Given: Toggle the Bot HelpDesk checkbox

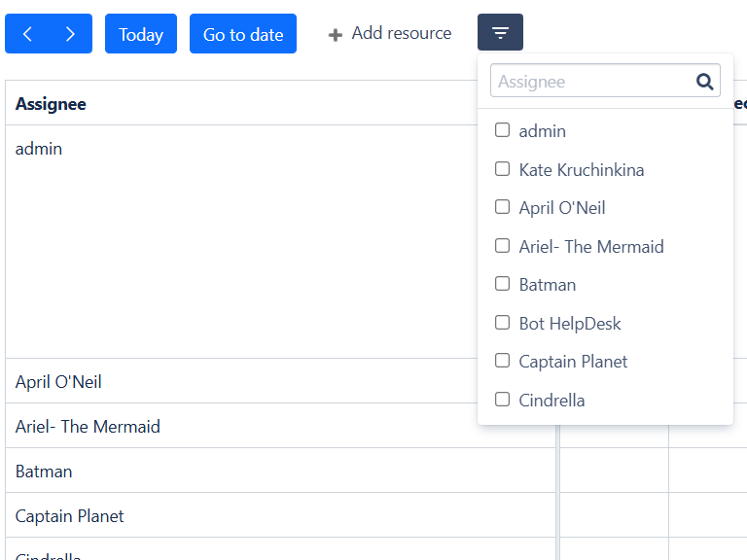Looking at the screenshot, I should click(x=503, y=323).
